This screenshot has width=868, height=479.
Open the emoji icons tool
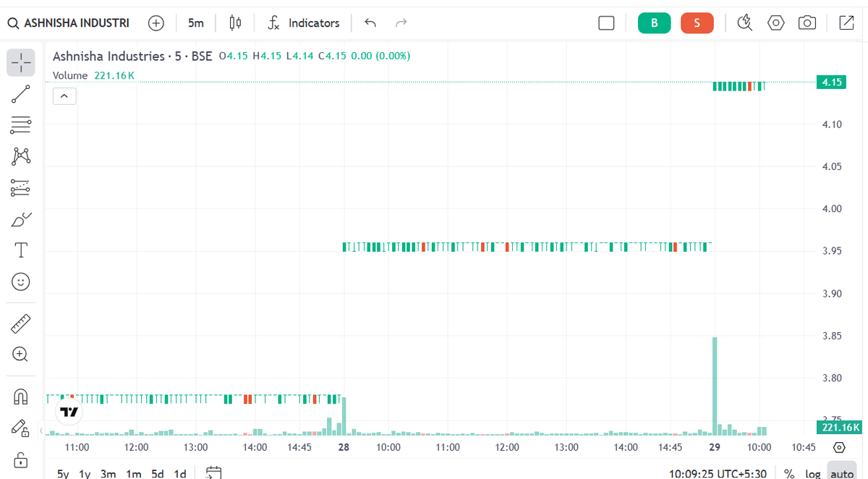pos(21,281)
